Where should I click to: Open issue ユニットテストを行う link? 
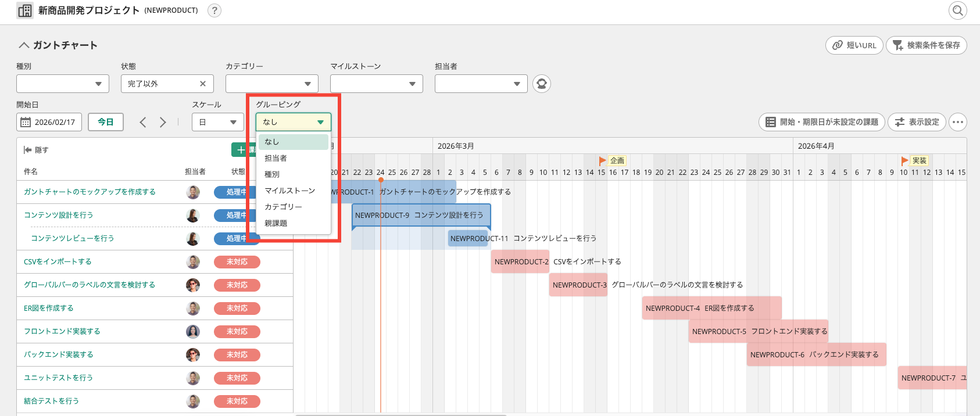(58, 378)
